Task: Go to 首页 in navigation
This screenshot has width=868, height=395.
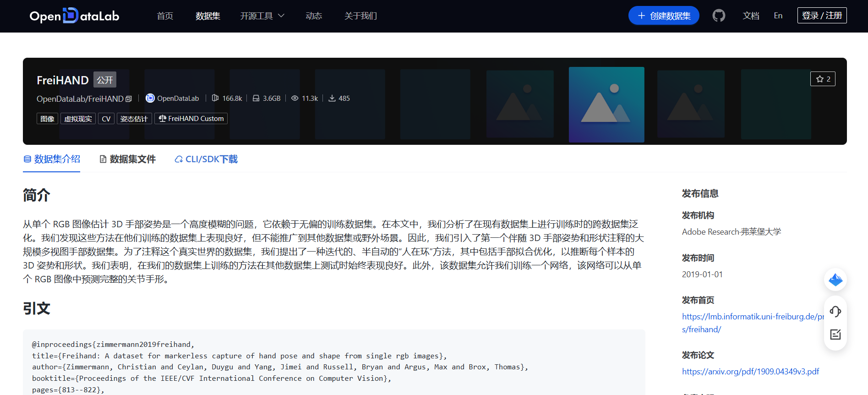Action: click(165, 16)
